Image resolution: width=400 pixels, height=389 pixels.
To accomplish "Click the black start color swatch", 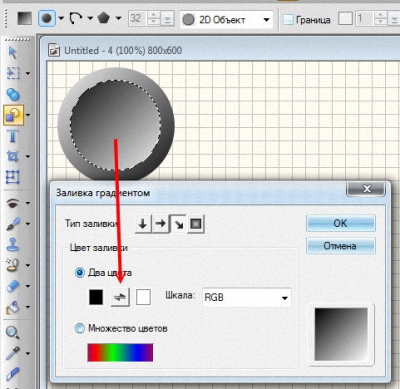I will 96,297.
